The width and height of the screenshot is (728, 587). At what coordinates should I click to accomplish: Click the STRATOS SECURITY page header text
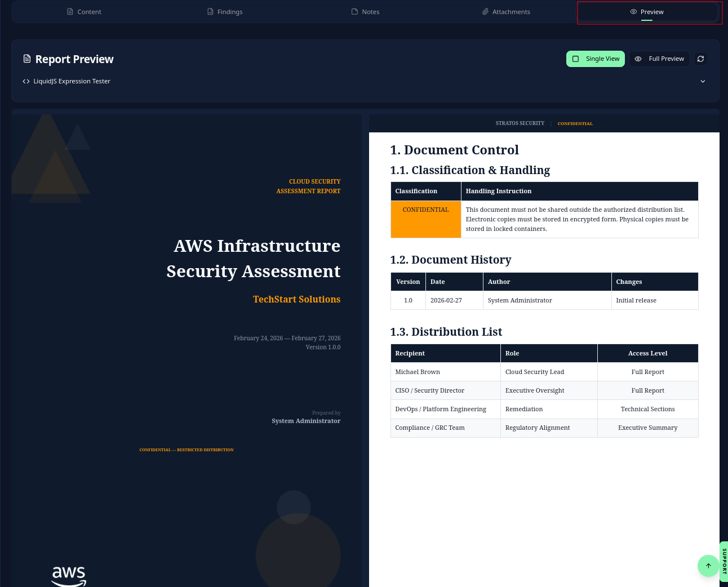click(520, 123)
